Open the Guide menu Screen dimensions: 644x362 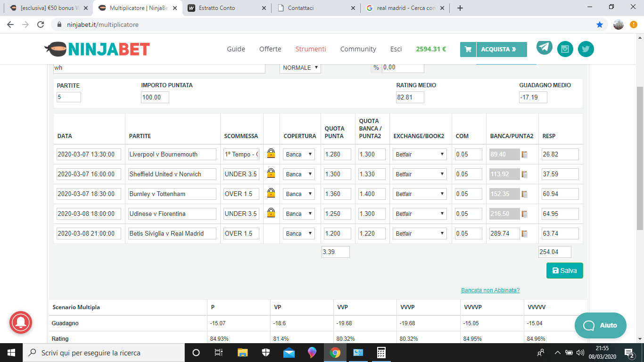236,49
